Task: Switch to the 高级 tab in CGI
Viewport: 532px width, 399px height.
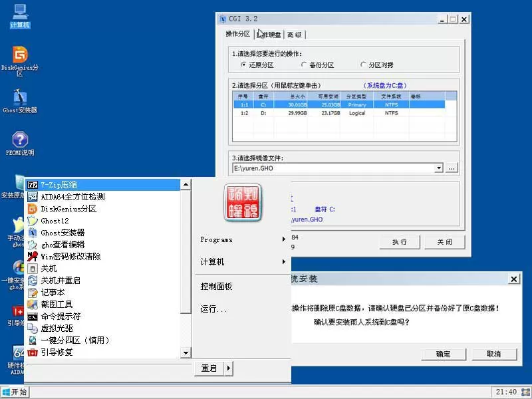Action: (293, 34)
